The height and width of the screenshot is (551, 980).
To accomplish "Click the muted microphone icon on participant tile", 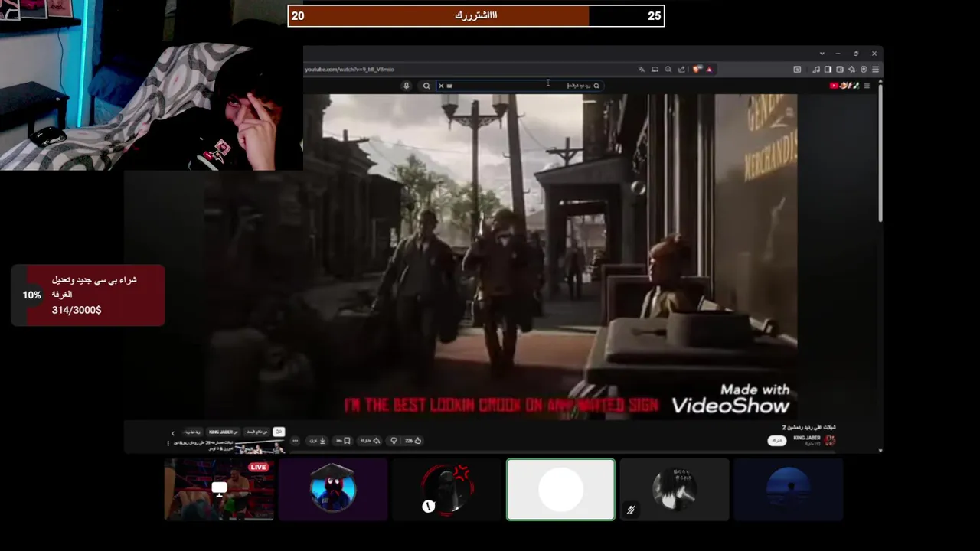I will click(631, 510).
